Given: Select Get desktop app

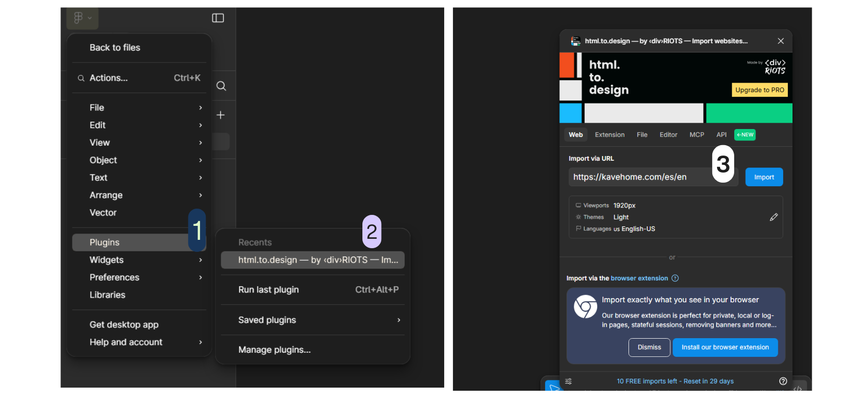Looking at the screenshot, I should coord(139,325).
